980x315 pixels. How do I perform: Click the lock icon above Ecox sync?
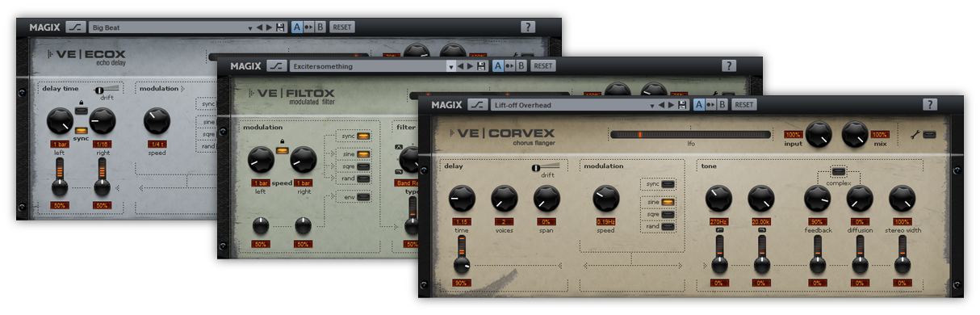(82, 102)
